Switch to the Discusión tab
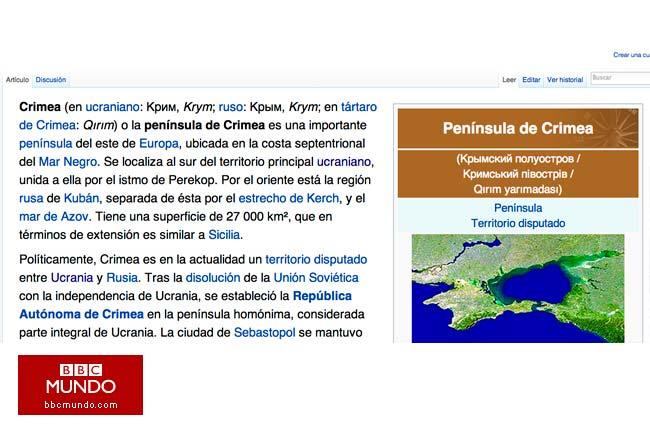This screenshot has width=650, height=433. (51, 79)
